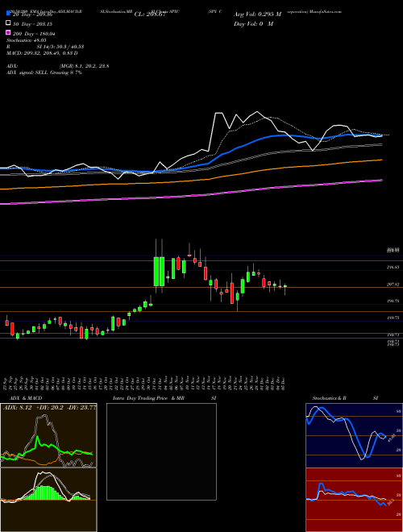The image size is (403, 532).
Task: Click the tall green candlestick pair at the late-October breakout
Action: [x=159, y=272]
